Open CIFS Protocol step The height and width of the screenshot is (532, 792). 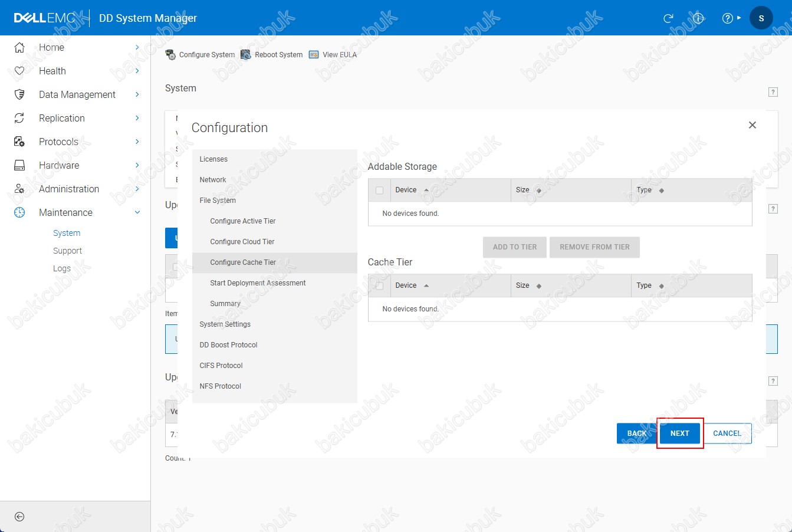[275, 366]
